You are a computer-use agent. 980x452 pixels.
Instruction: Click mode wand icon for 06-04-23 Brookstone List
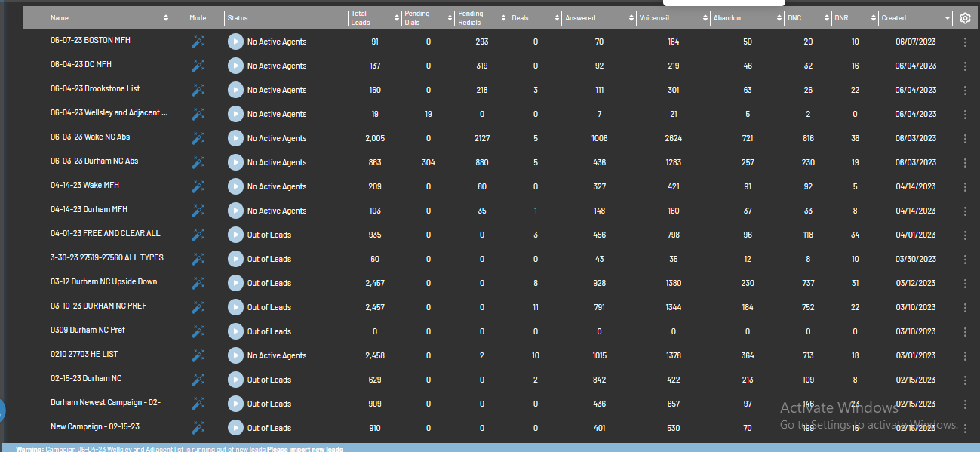coord(198,90)
